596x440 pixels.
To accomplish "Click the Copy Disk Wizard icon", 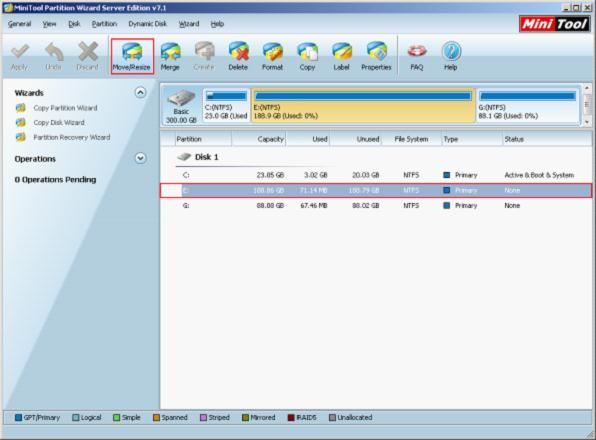I will (x=21, y=122).
